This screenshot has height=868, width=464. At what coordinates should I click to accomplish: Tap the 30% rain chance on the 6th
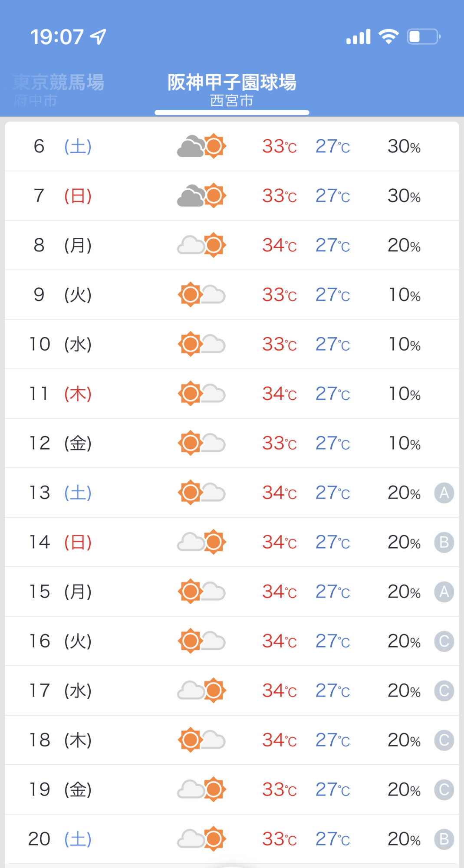click(404, 146)
